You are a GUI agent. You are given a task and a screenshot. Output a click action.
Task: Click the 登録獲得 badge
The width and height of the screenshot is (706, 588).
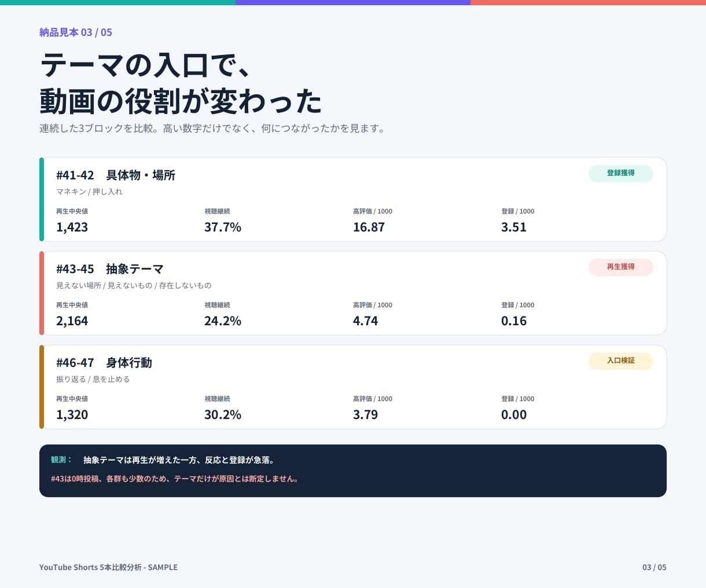(620, 174)
